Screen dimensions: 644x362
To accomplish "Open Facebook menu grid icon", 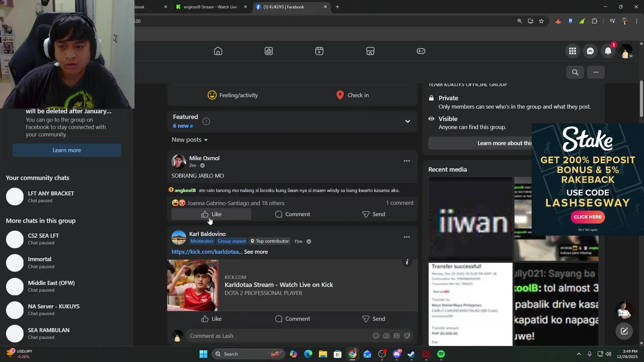I will (573, 51).
